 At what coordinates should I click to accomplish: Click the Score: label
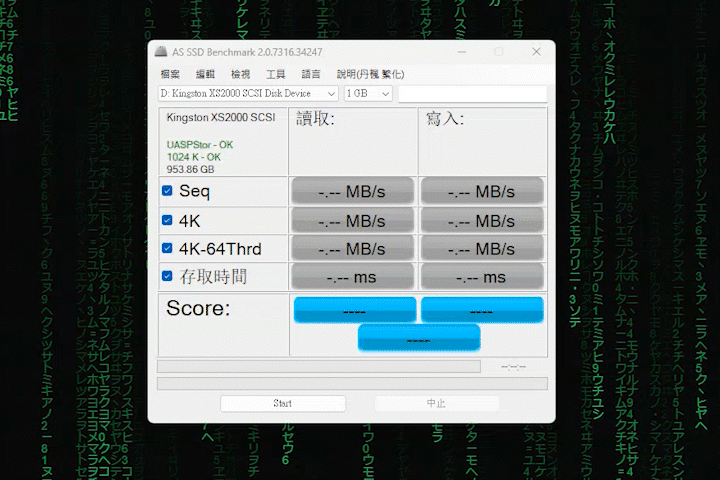pyautogui.click(x=198, y=308)
